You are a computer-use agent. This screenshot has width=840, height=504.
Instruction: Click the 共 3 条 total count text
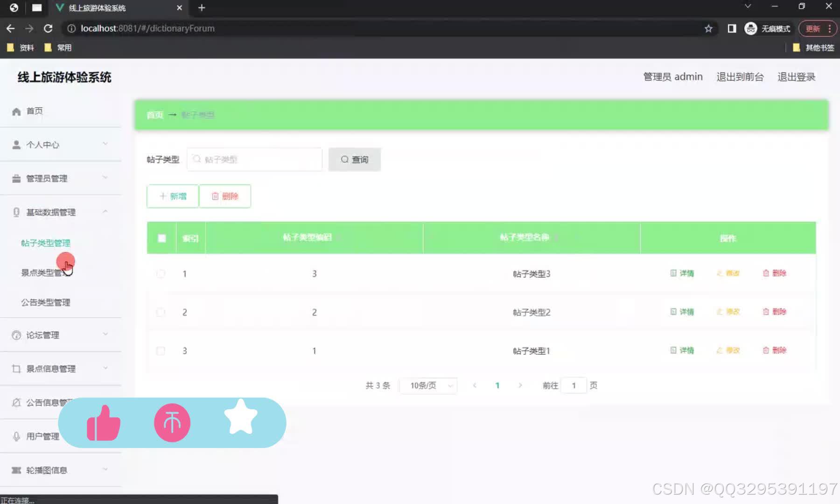tap(378, 385)
